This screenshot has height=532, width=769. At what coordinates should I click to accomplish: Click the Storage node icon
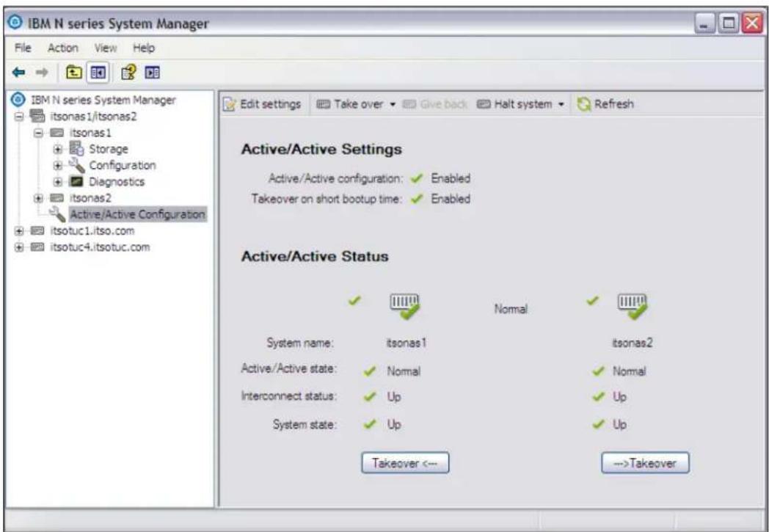click(76, 148)
